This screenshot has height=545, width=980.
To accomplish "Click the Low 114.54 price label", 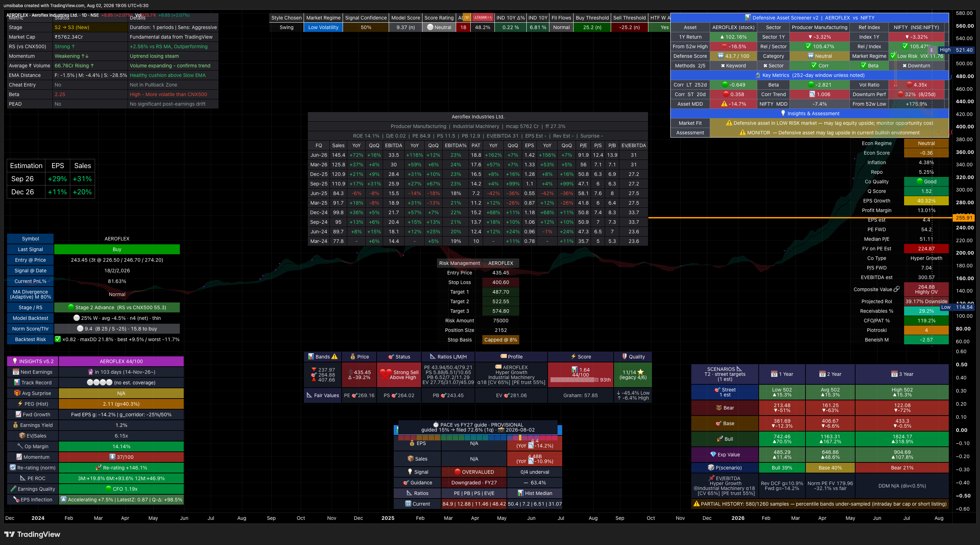I will click(x=957, y=307).
